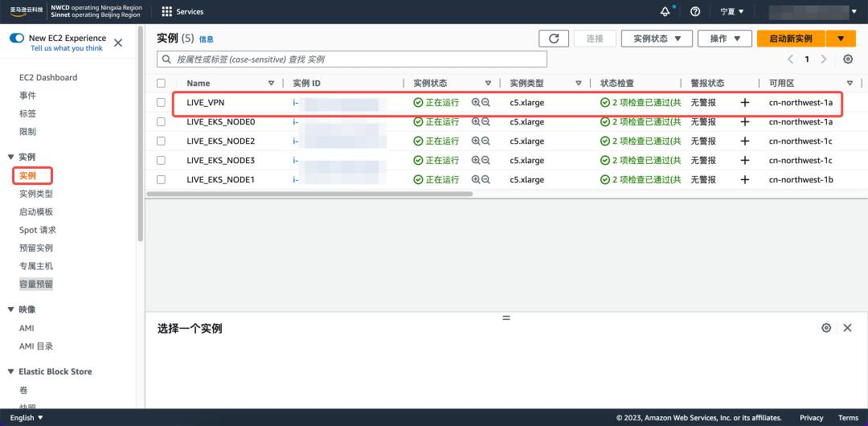Image resolution: width=868 pixels, height=426 pixels.
Task: Open 事件 in sidebar
Action: tap(27, 96)
